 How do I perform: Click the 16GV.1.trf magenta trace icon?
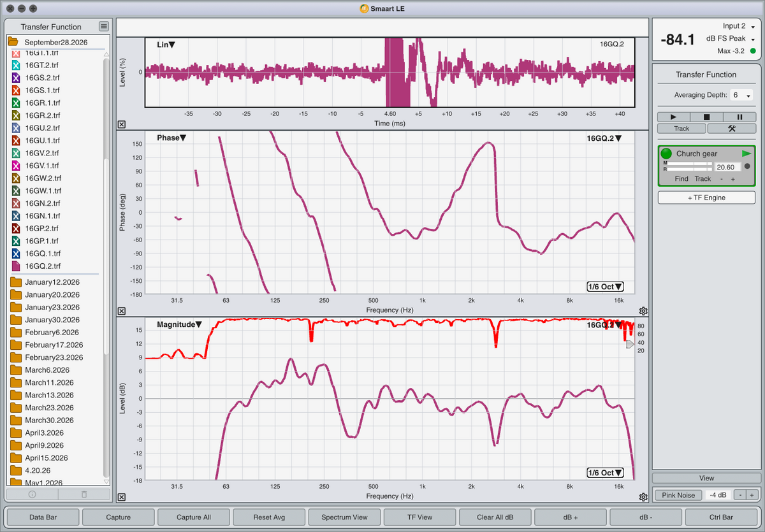coord(17,166)
